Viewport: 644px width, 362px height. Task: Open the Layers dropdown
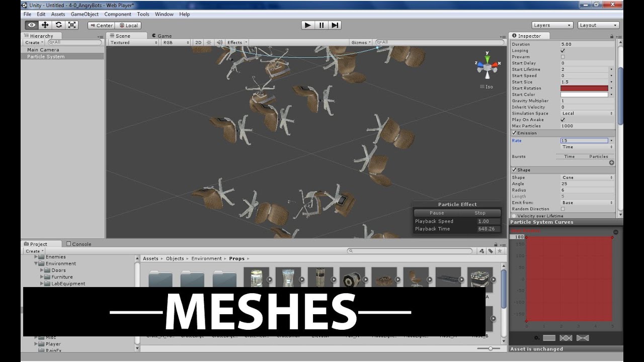tap(552, 25)
